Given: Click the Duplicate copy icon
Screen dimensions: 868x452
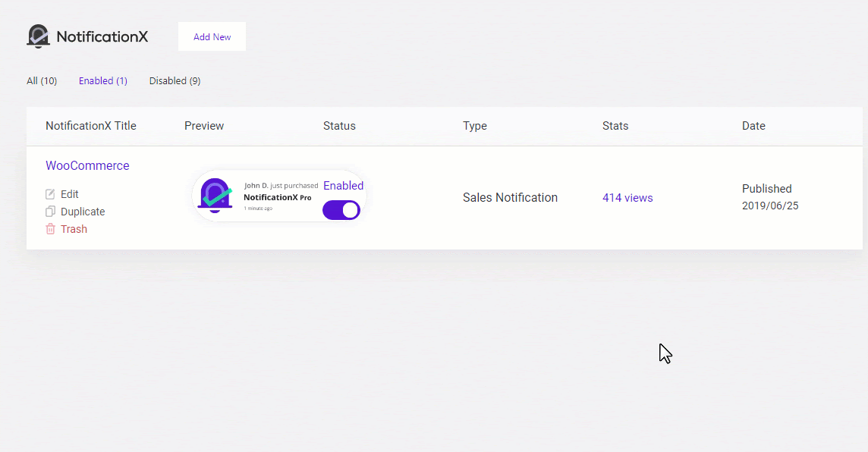Looking at the screenshot, I should [x=50, y=212].
